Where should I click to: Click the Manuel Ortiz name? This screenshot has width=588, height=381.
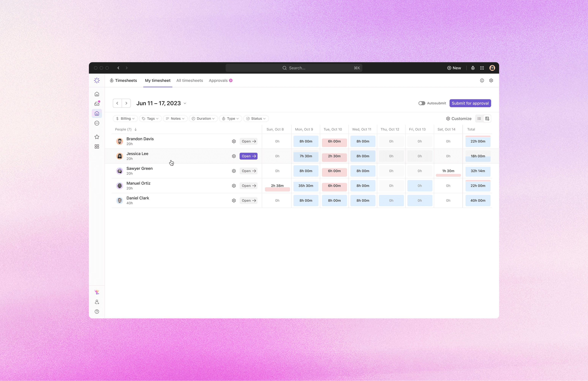tap(138, 183)
